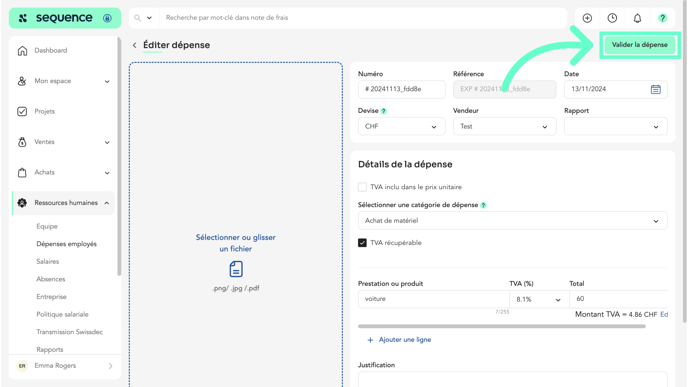Viewport: 688px width, 387px height.
Task: Open Rapports submenu item
Action: [50, 350]
